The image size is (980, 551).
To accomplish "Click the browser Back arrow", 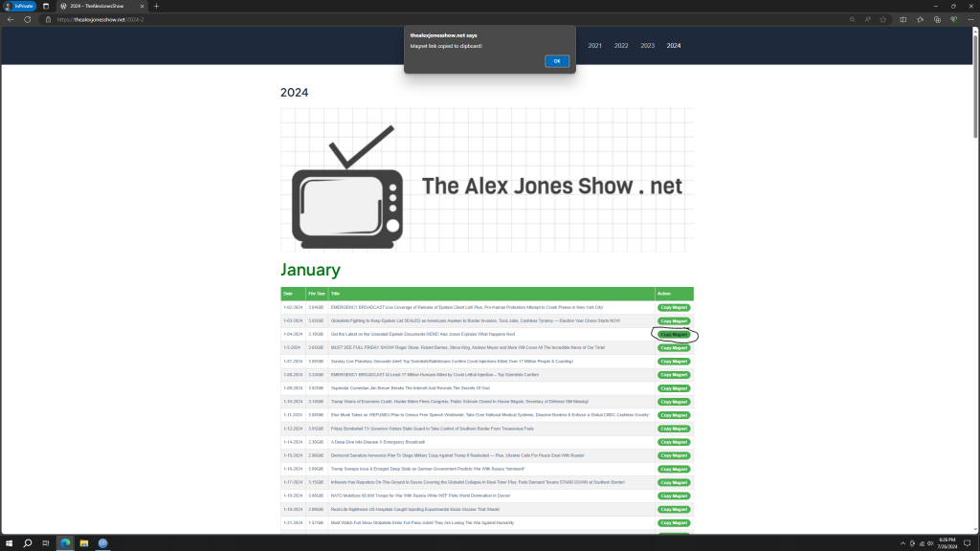I will (x=11, y=19).
